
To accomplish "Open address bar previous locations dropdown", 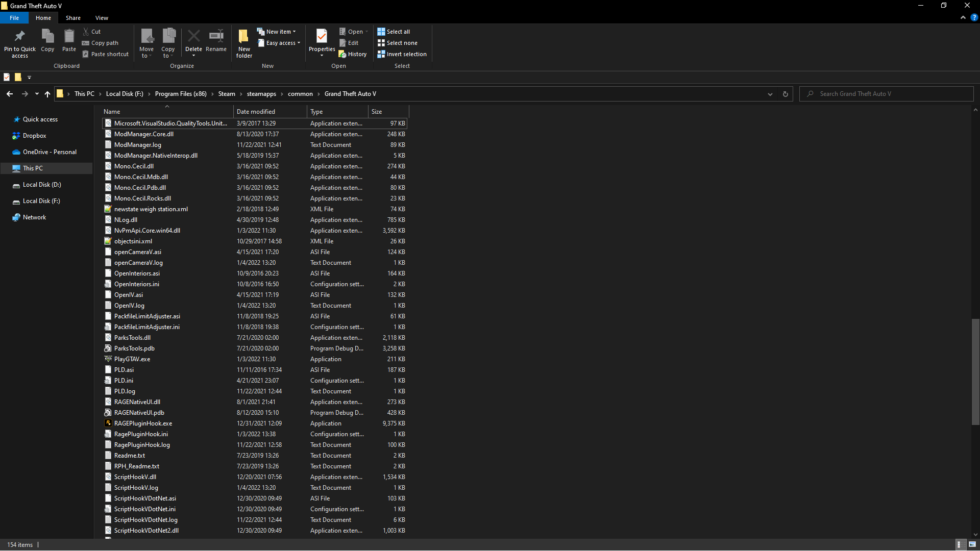I will pyautogui.click(x=770, y=94).
